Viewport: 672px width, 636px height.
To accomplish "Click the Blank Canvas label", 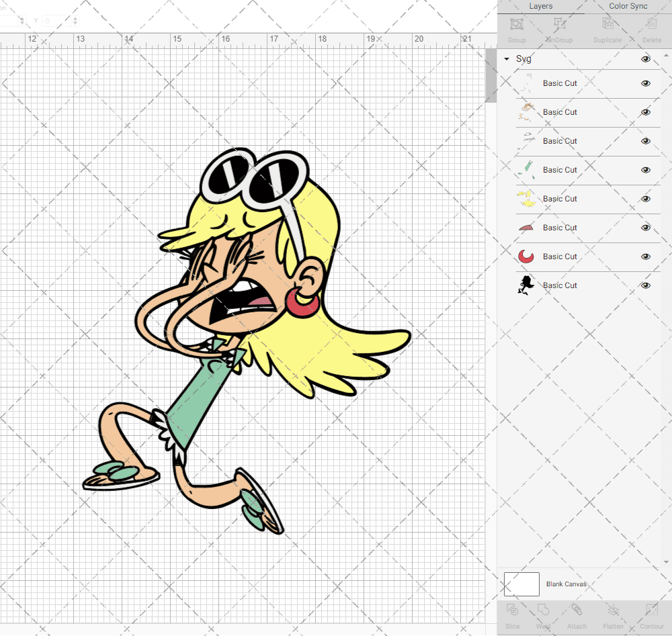I will [566, 584].
